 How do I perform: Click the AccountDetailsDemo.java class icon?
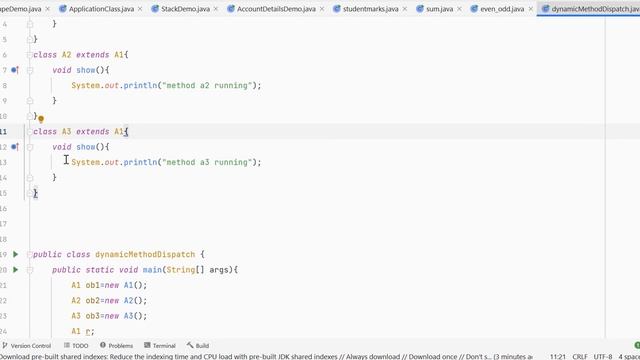coord(231,9)
